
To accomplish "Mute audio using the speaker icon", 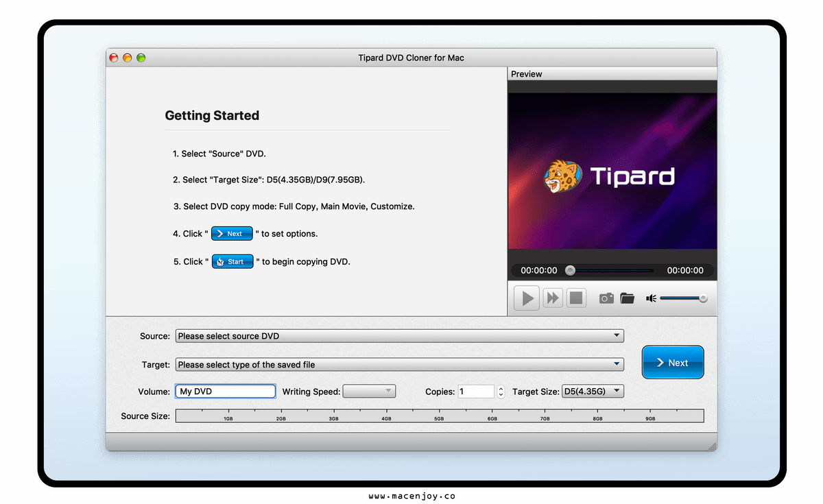I will coord(651,298).
